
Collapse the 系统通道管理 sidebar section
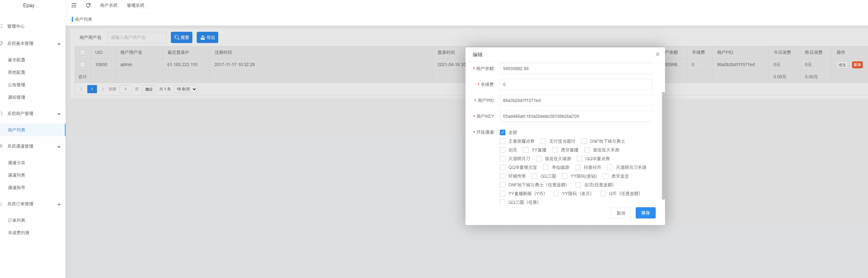point(59,146)
